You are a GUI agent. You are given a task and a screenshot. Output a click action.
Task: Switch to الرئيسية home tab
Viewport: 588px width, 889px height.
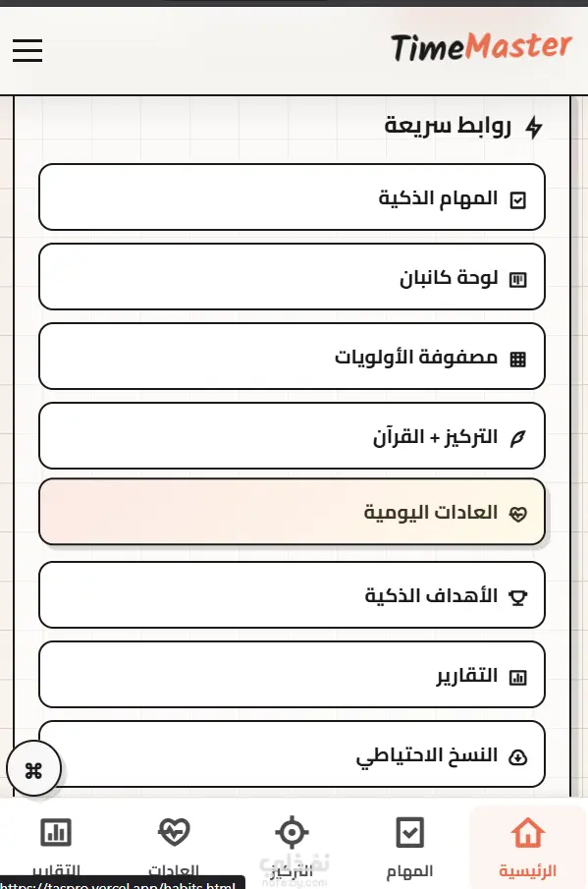[x=528, y=847]
